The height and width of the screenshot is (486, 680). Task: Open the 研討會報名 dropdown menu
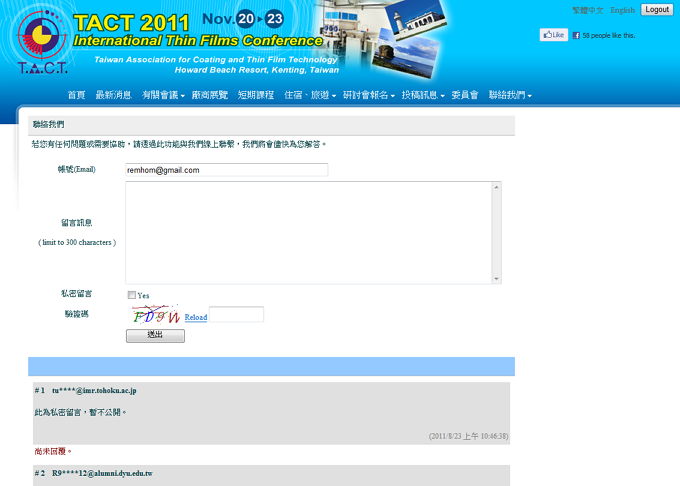tap(368, 95)
